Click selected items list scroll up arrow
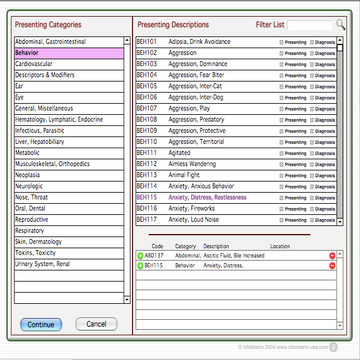The width and height of the screenshot is (360, 360). click(340, 254)
